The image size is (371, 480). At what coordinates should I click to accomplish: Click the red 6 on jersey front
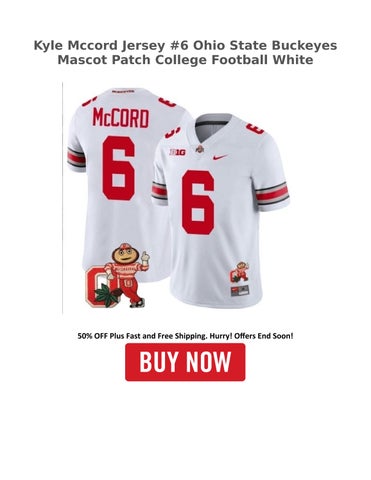click(x=198, y=202)
